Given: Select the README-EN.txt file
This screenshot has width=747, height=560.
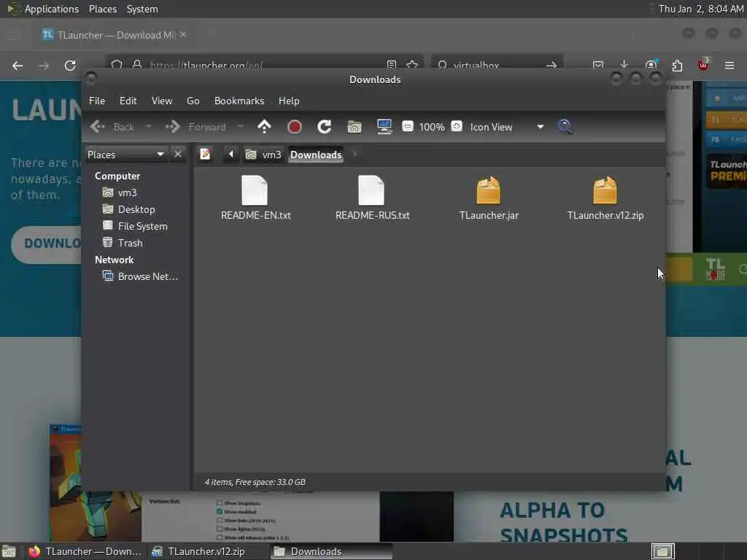Looking at the screenshot, I should tap(256, 198).
